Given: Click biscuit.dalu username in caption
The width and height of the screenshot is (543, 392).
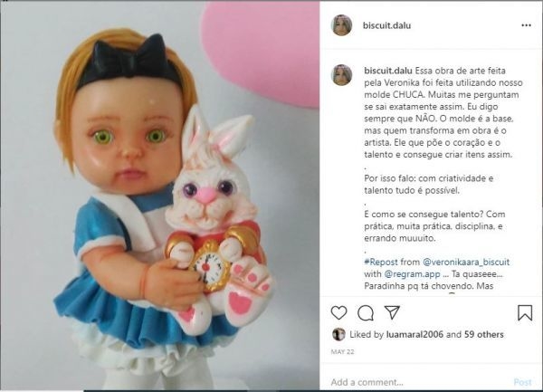Looking at the screenshot, I should click(388, 71).
